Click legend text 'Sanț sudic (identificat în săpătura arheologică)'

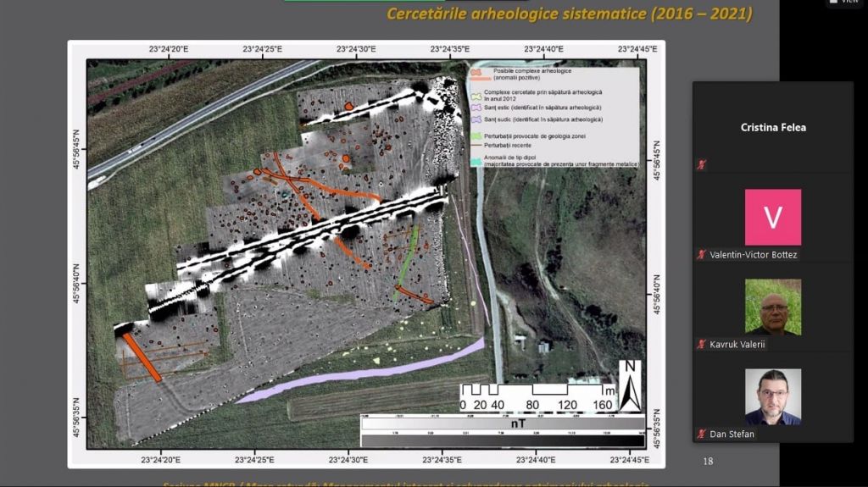click(543, 119)
